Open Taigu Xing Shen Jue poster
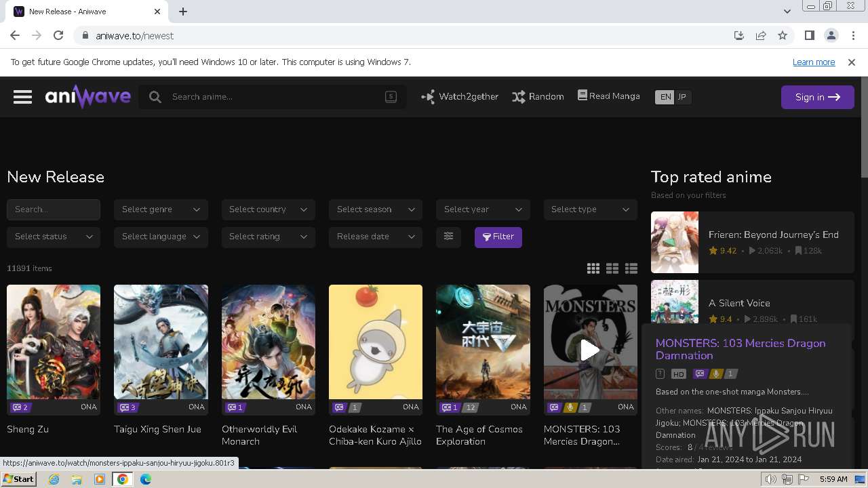Image resolution: width=868 pixels, height=488 pixels. (161, 342)
